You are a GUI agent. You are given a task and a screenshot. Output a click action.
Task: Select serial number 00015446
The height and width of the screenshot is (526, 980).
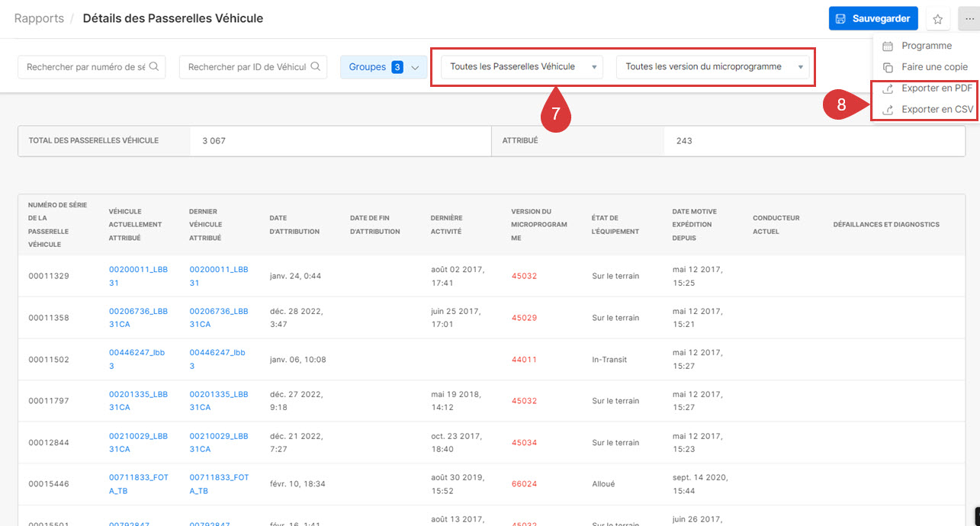49,484
